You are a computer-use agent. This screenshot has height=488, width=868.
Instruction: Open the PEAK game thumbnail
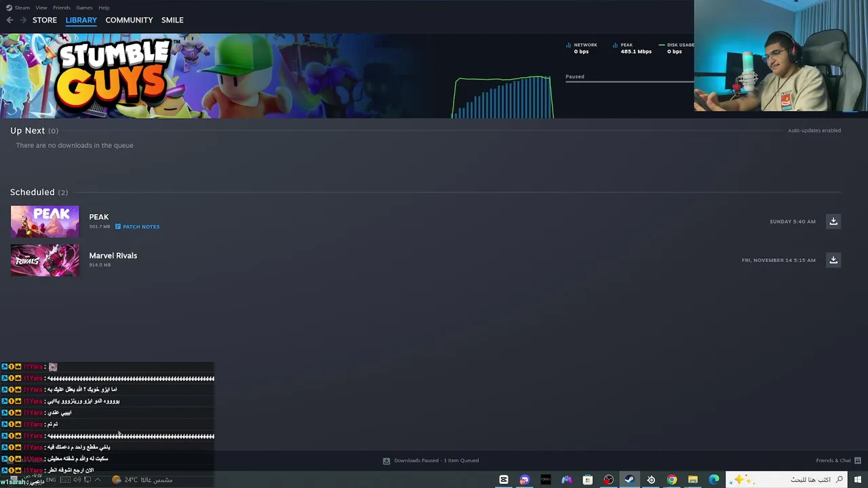point(45,222)
